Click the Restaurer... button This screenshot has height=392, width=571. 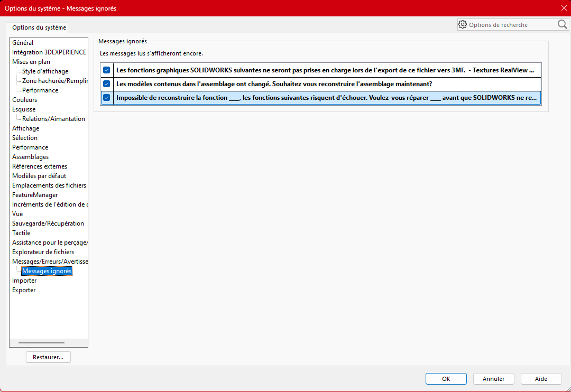tap(48, 357)
